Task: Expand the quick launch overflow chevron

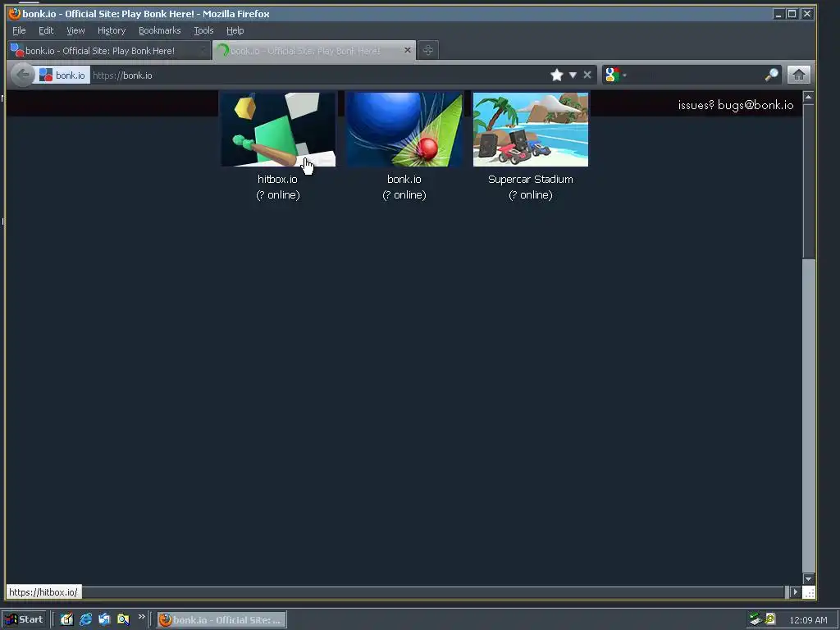Action: tap(141, 617)
